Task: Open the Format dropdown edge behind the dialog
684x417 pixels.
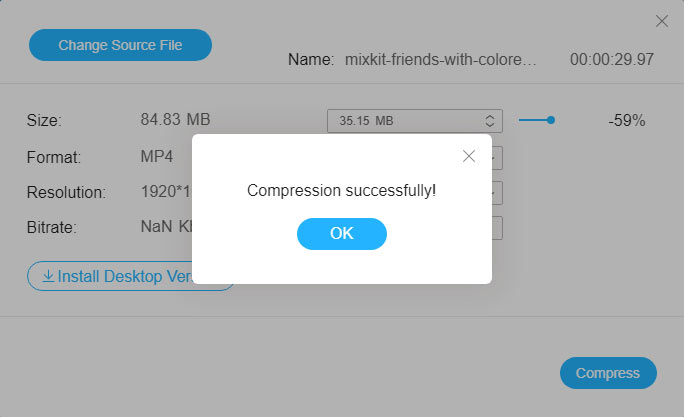Action: [497, 157]
